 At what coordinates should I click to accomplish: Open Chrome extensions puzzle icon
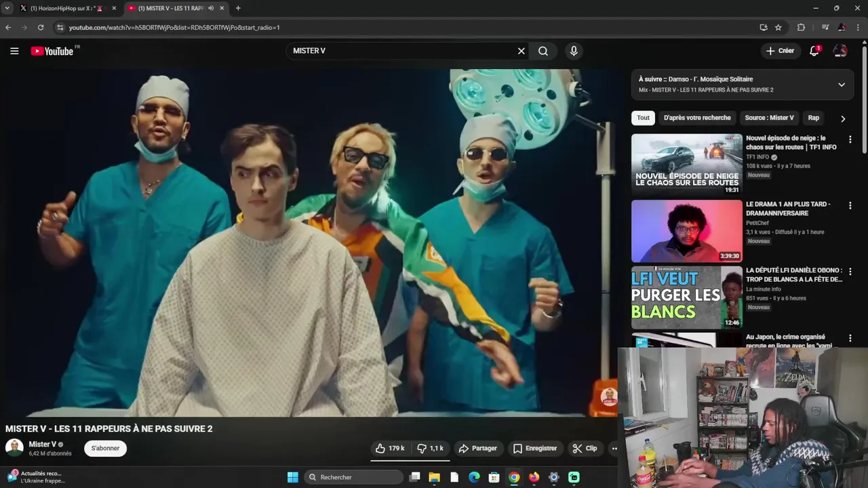[x=801, y=27]
